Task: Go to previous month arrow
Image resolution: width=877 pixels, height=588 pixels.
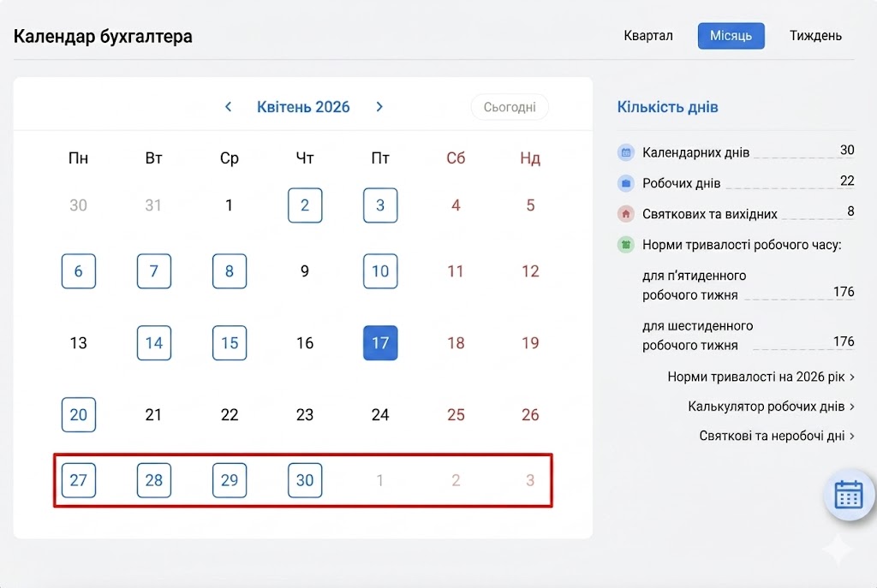Action: click(228, 107)
